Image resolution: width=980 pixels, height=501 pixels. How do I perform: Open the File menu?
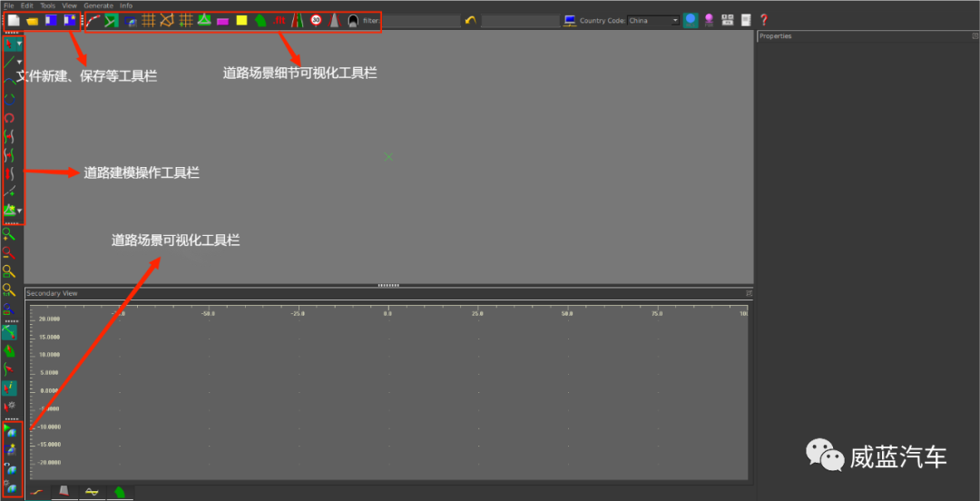click(x=9, y=5)
